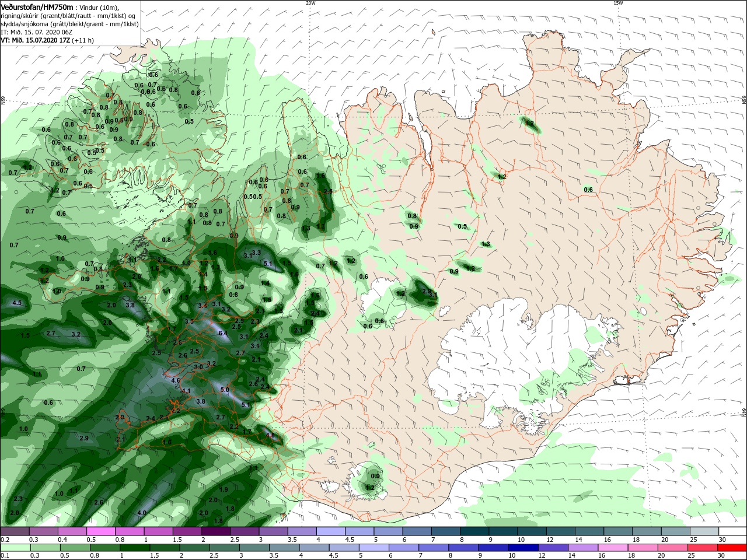The width and height of the screenshot is (747, 560).
Task: Click the 3.5 precipitation value on the map
Action: pyautogui.click(x=189, y=321)
